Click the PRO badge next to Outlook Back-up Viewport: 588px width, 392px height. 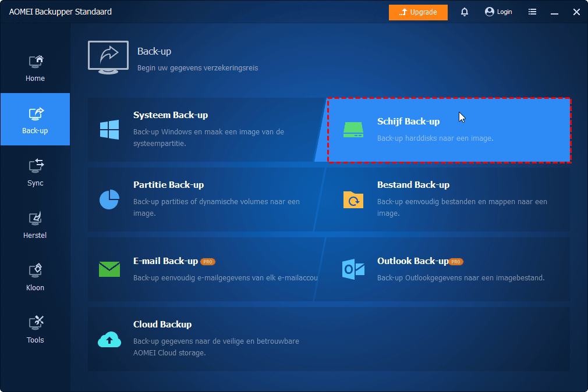(x=456, y=262)
